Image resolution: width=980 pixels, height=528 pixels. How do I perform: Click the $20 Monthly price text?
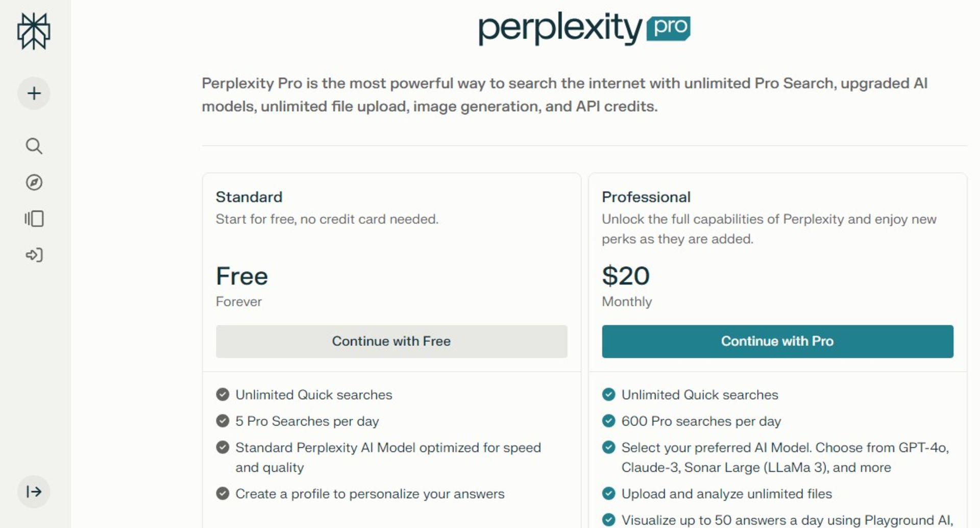tap(627, 286)
